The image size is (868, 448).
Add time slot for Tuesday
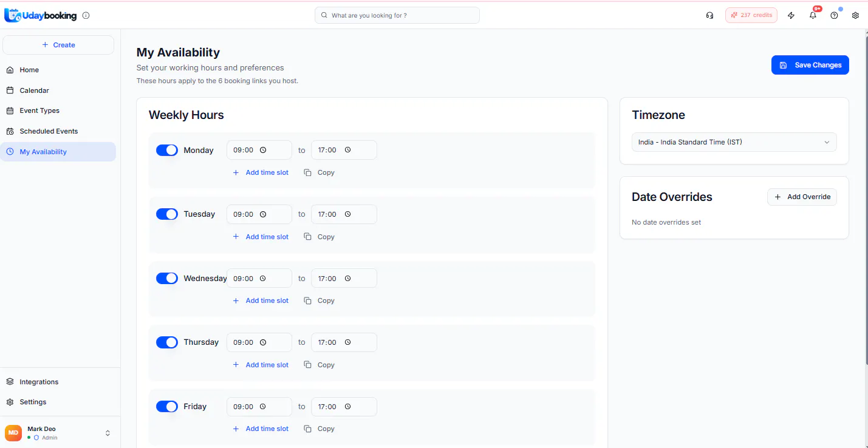pos(261,237)
